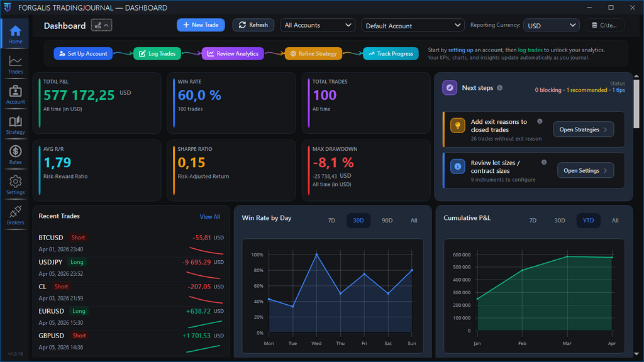Click the Open Strategies button

(x=583, y=129)
